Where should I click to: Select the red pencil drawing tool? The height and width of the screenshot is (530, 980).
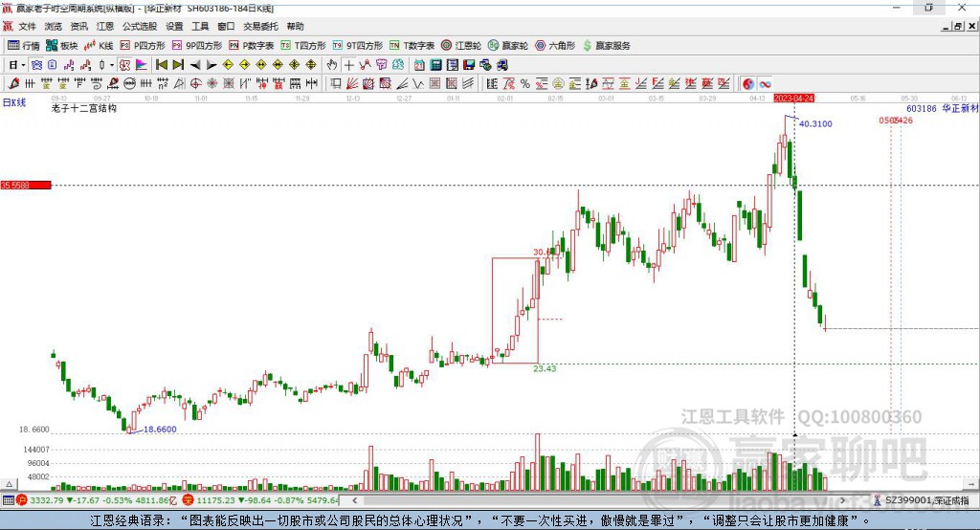tap(13, 84)
